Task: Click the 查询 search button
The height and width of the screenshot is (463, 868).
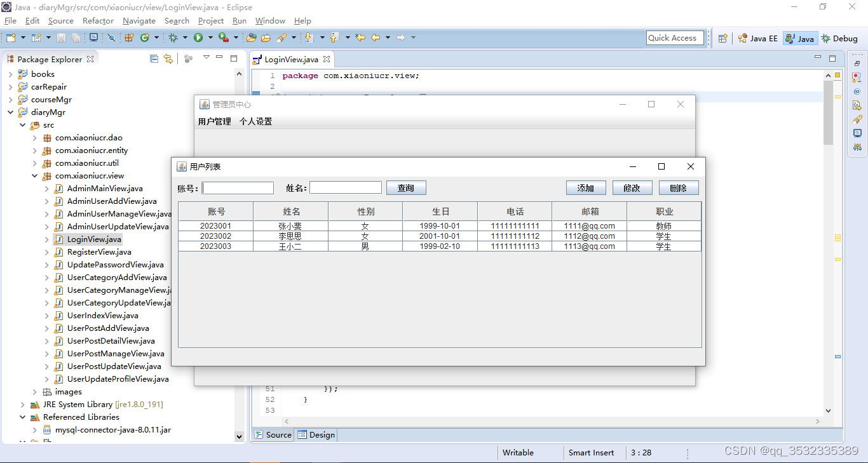Action: 406,188
